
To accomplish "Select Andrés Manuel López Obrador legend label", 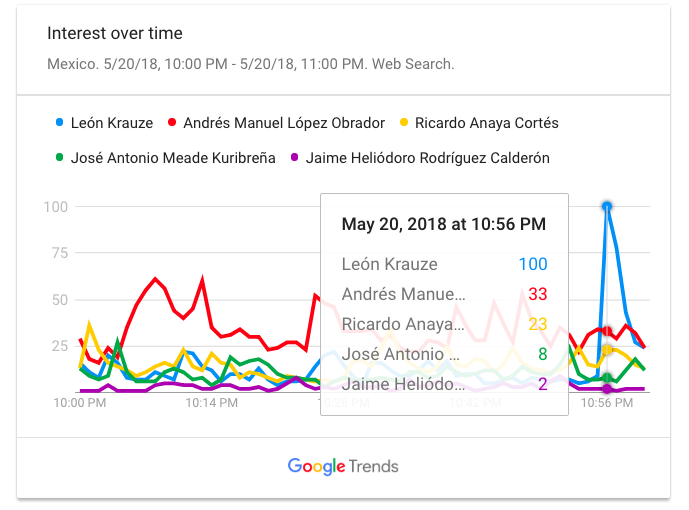I will pos(285,123).
